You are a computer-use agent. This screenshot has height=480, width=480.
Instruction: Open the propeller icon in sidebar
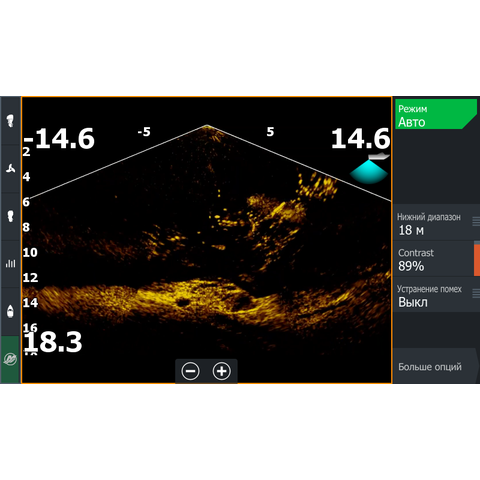pyautogui.click(x=11, y=169)
